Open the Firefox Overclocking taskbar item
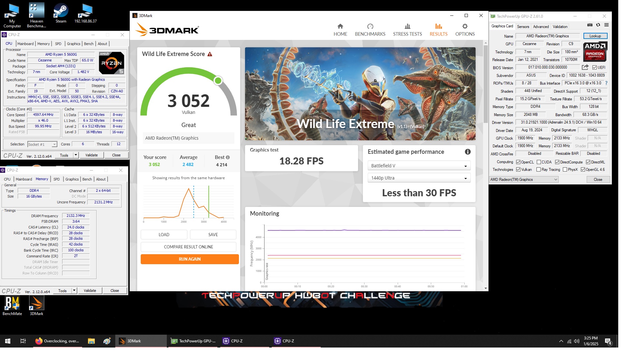Screen dimensions: 644x362 pos(57,341)
